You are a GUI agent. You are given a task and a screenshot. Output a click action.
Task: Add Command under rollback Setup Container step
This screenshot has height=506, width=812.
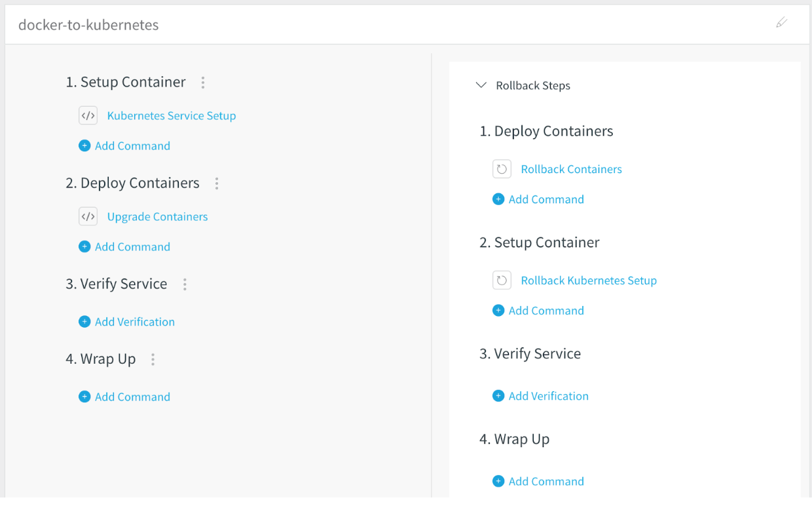[x=538, y=311]
